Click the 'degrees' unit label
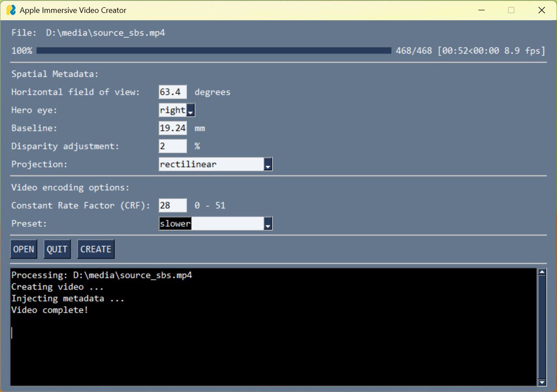Image resolution: width=557 pixels, height=392 pixels. point(212,92)
